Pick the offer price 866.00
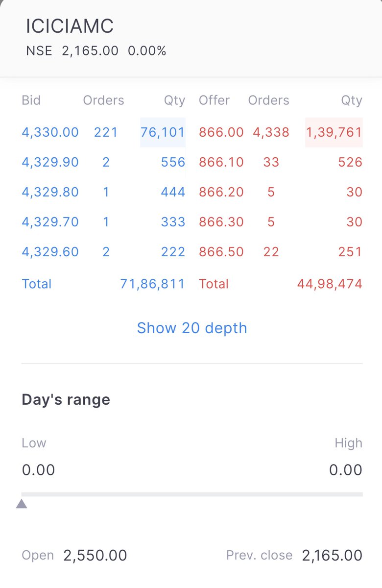The width and height of the screenshot is (382, 588). [x=221, y=132]
